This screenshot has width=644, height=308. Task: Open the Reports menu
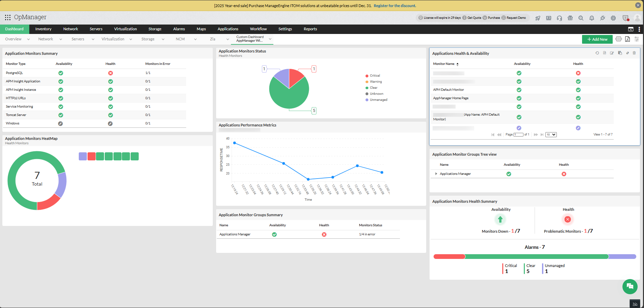[310, 29]
